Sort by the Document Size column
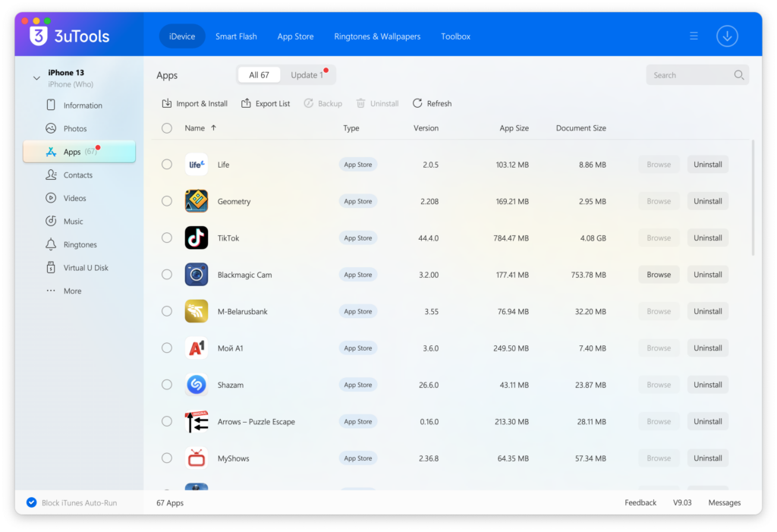Image resolution: width=777 pixels, height=532 pixels. pyautogui.click(x=580, y=128)
